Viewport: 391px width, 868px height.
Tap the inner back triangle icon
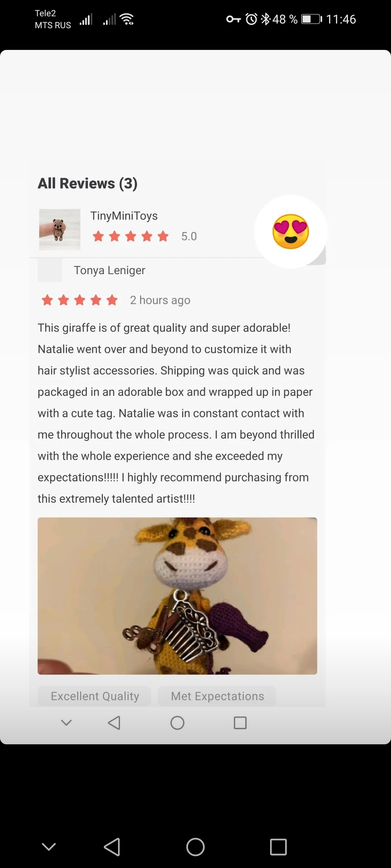(114, 723)
